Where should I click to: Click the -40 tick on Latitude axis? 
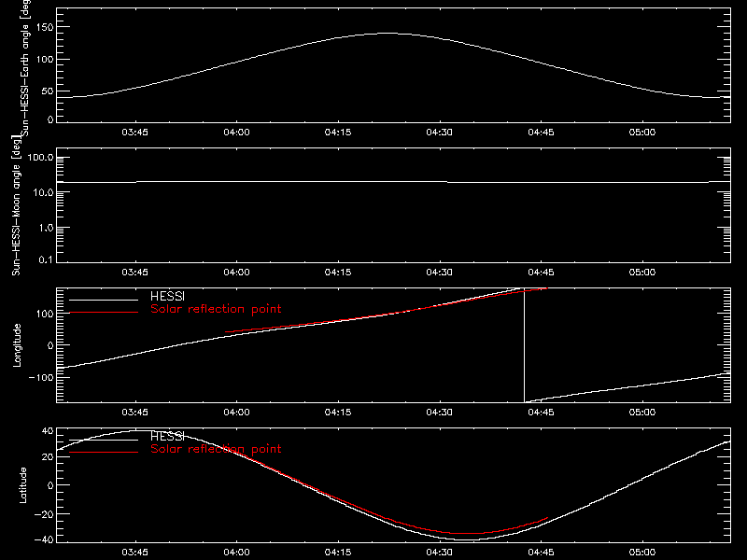click(44, 540)
